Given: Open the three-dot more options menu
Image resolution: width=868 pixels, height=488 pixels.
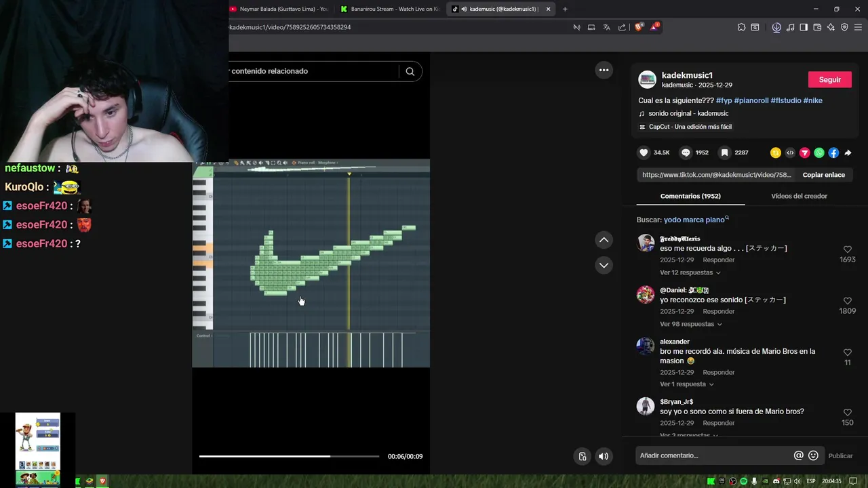Looking at the screenshot, I should coord(604,70).
